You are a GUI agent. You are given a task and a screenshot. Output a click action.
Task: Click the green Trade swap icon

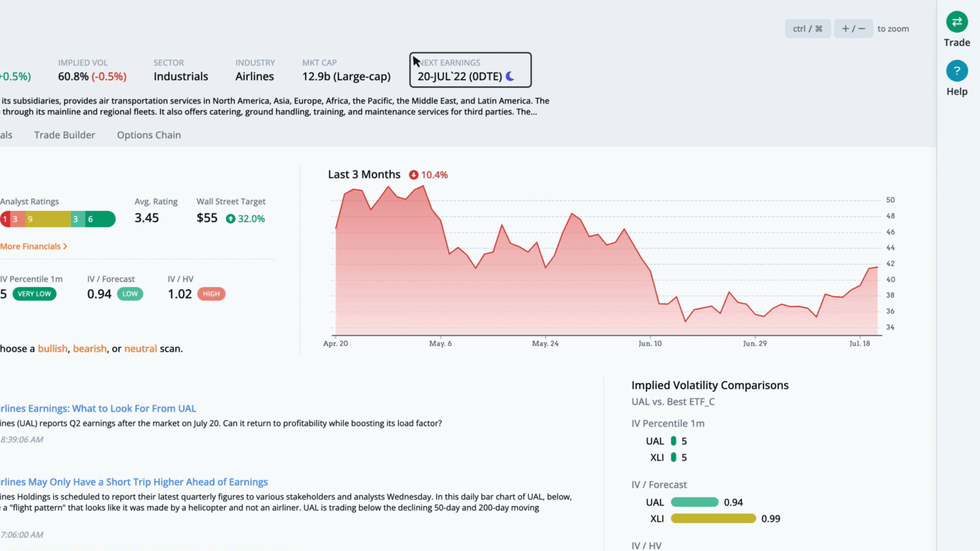(x=957, y=22)
